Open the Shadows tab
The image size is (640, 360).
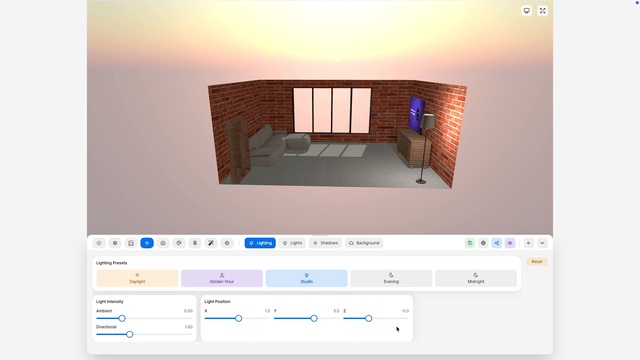coord(325,243)
